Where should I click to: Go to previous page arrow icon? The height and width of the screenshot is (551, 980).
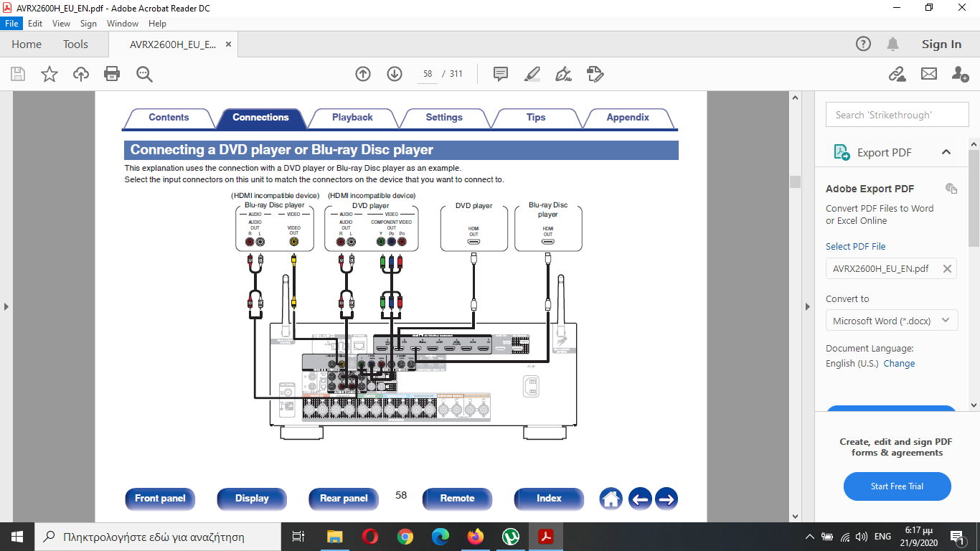click(363, 74)
